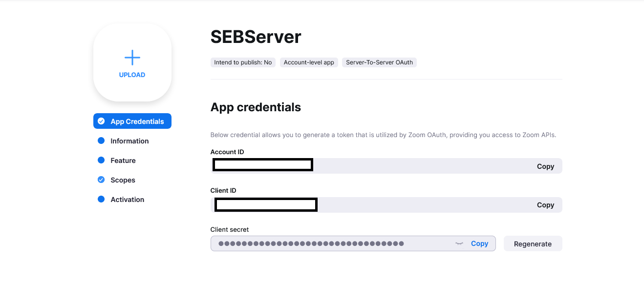The height and width of the screenshot is (282, 644).
Task: Click the Scopes checkmark icon
Action: click(101, 180)
